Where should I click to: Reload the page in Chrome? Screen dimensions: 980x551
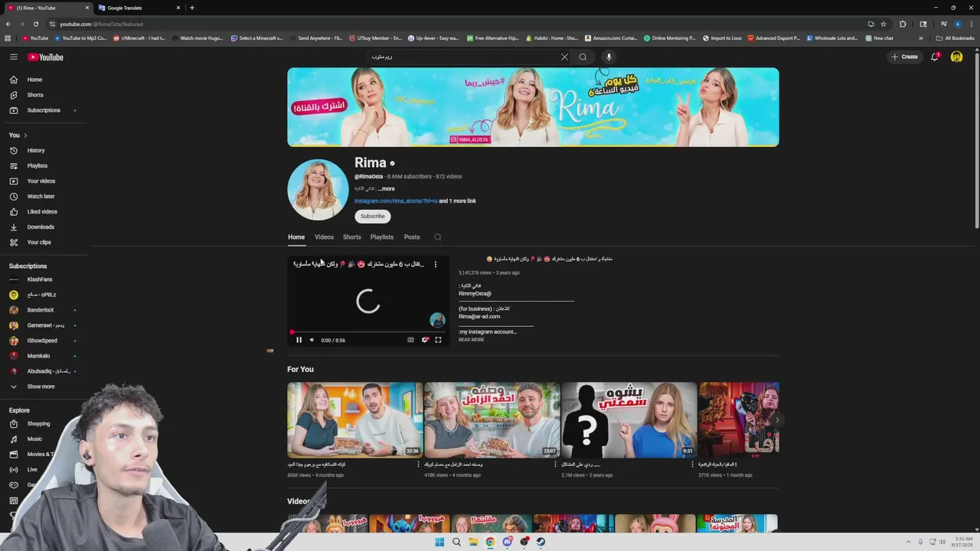(x=36, y=24)
